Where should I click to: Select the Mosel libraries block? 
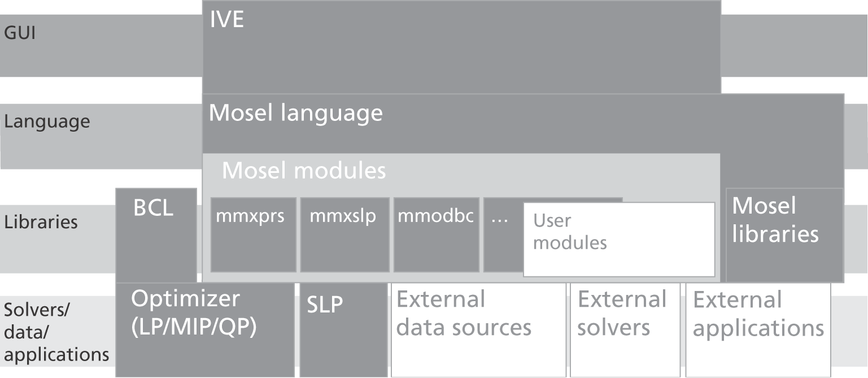[x=784, y=234]
